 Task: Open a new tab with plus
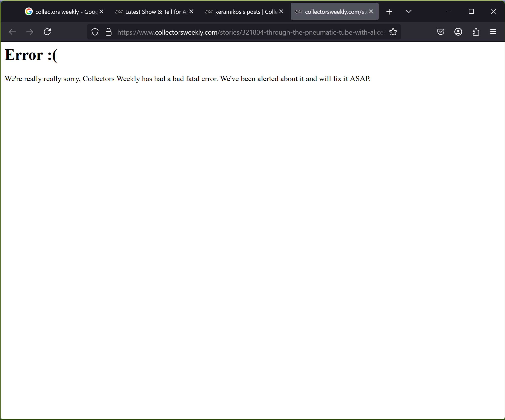[x=389, y=12]
